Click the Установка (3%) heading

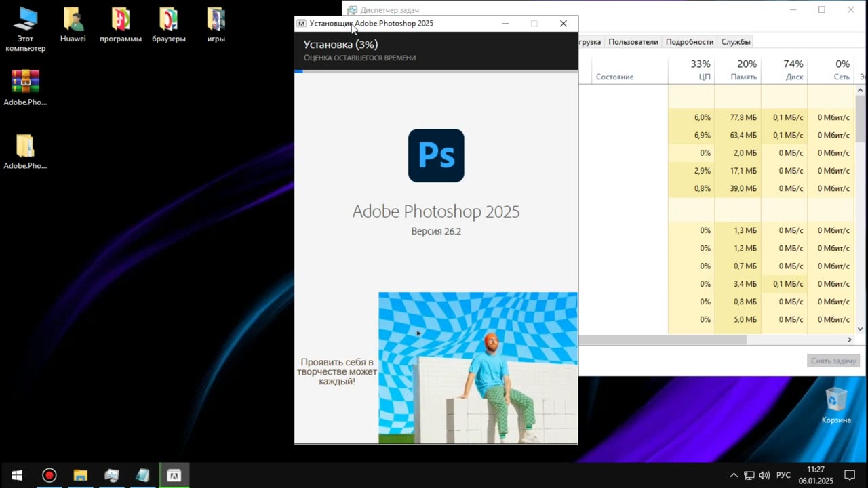click(x=340, y=45)
